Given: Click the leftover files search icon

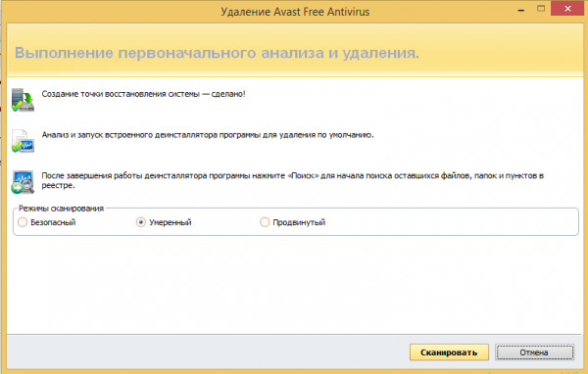Looking at the screenshot, I should pos(23,182).
